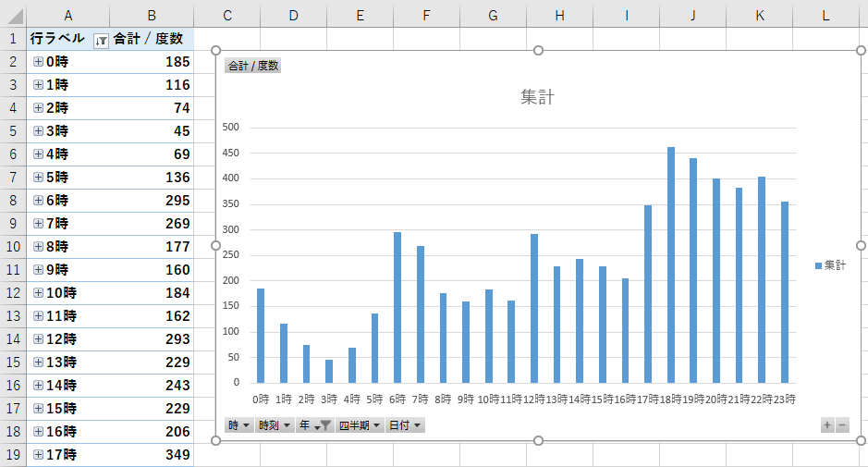Click the 合計 / 度数 value field button
The width and height of the screenshot is (868, 467).
coord(253,66)
